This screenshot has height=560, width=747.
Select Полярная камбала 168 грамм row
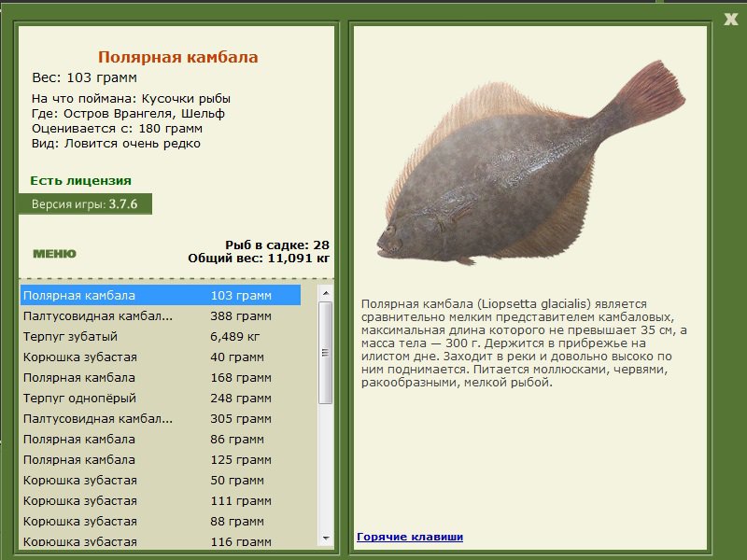161,378
